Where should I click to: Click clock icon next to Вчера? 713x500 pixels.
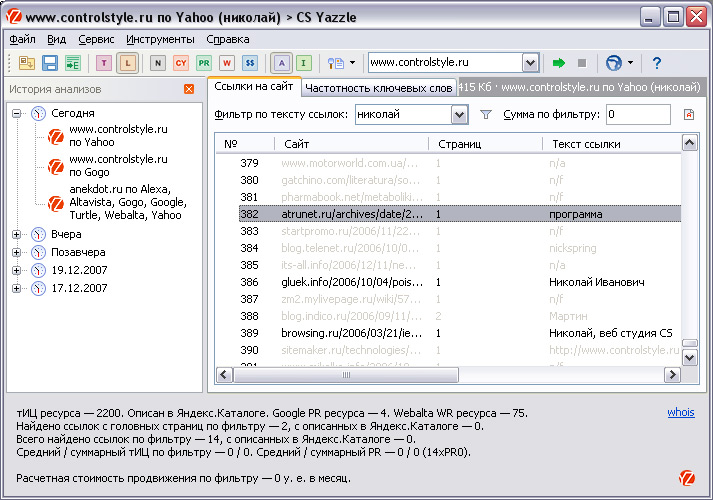[x=38, y=234]
